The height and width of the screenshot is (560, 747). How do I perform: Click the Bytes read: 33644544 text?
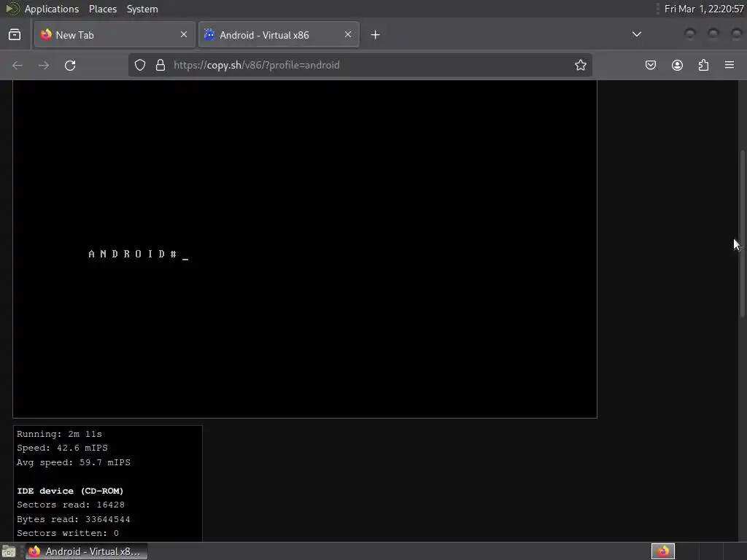(x=74, y=519)
